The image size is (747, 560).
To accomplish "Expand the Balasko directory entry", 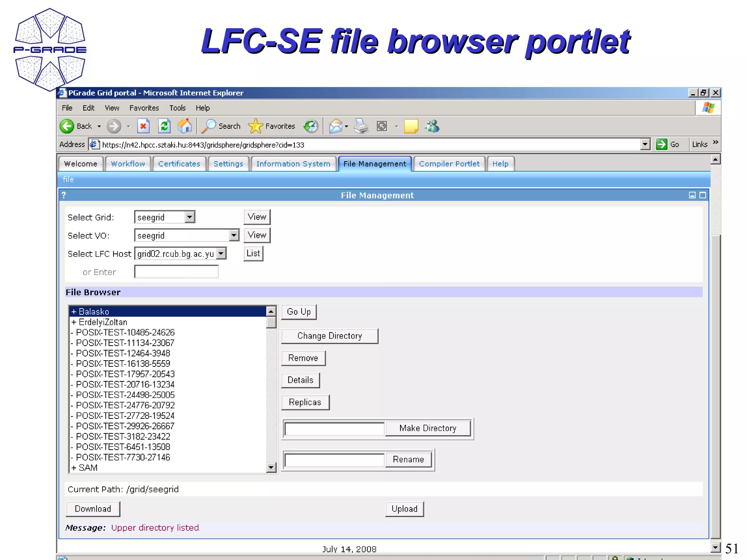I will coord(74,312).
